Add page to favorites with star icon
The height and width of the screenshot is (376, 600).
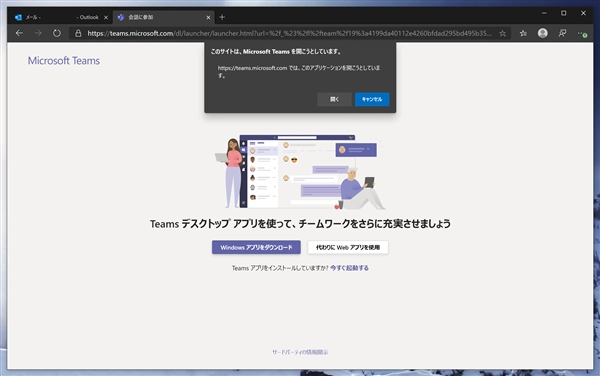click(502, 34)
